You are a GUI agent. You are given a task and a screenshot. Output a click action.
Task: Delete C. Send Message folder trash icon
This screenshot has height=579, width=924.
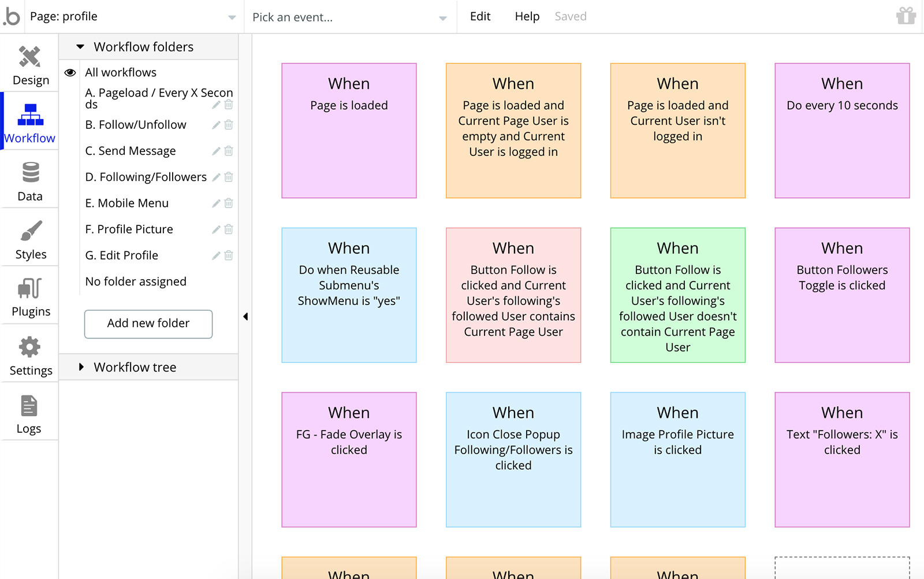pyautogui.click(x=229, y=151)
